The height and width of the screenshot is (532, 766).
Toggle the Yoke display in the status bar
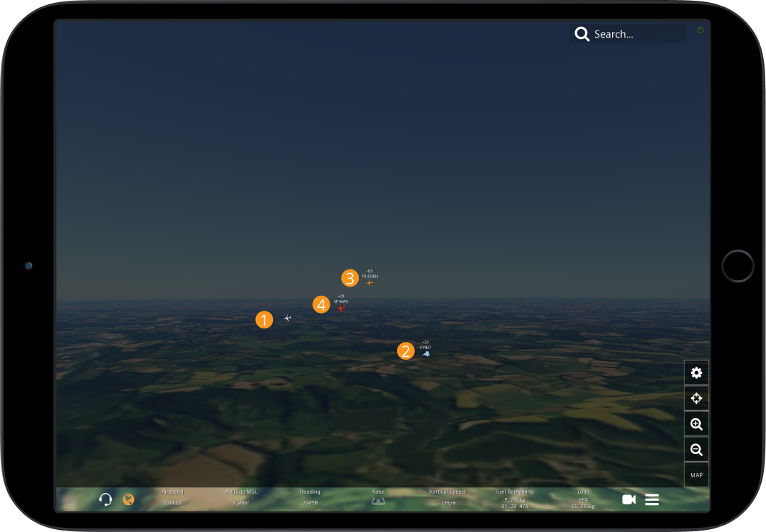378,499
